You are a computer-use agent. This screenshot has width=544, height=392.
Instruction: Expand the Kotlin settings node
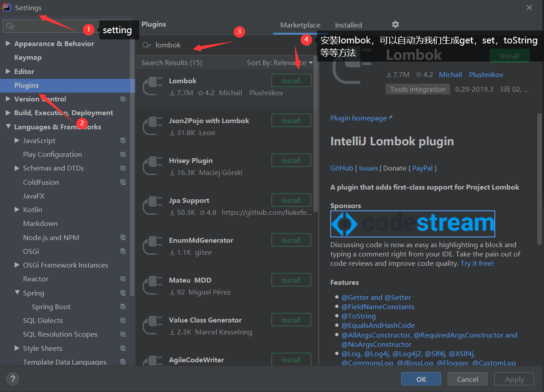(x=17, y=210)
